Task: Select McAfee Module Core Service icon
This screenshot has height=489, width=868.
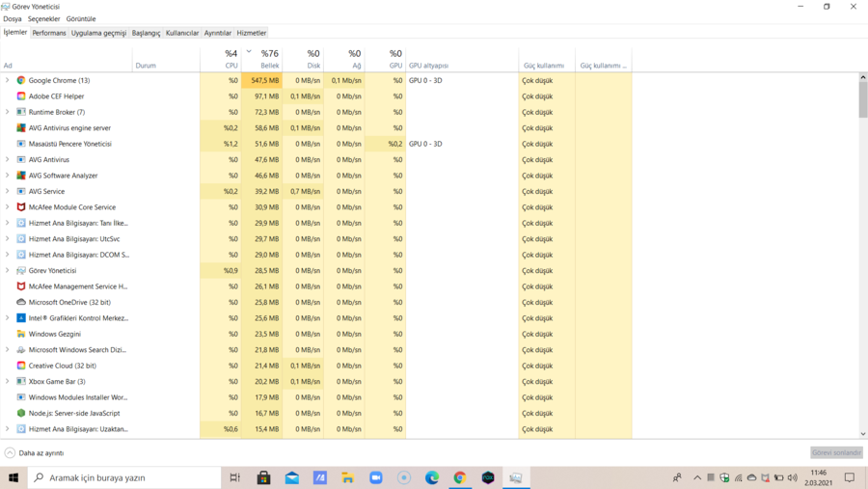Action: click(x=21, y=207)
